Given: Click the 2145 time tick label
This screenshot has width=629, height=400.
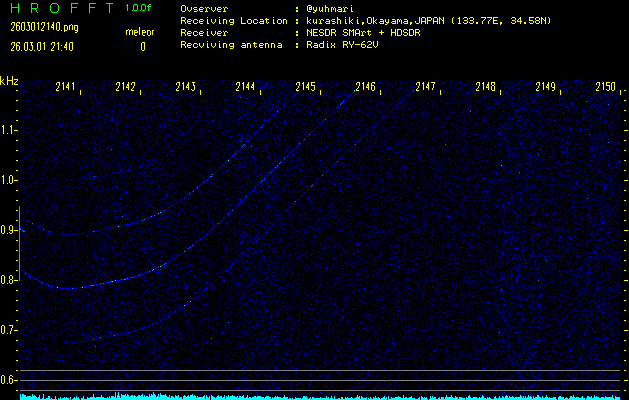Looking at the screenshot, I should tap(306, 88).
